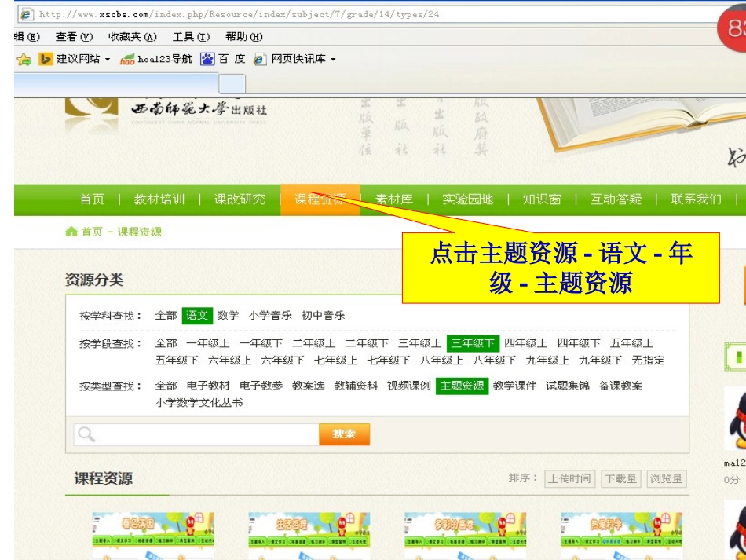Select 小学音乐 subject filter
The width and height of the screenshot is (746, 560).
[270, 316]
